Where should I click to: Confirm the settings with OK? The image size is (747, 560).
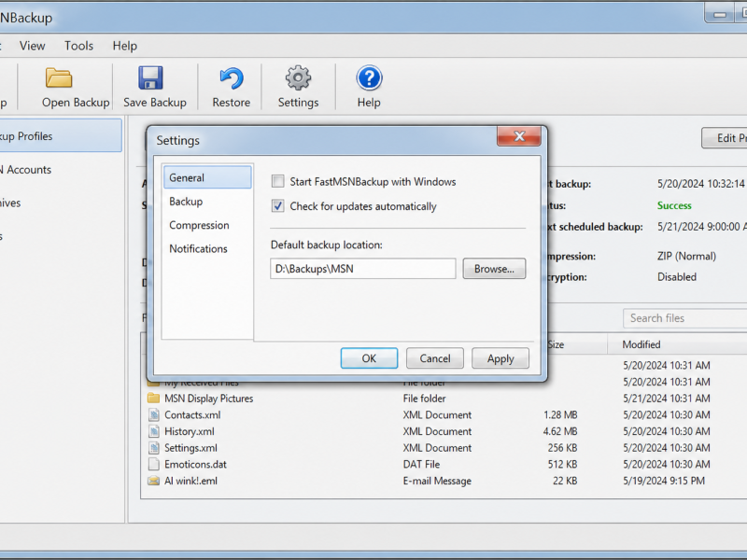coord(369,358)
